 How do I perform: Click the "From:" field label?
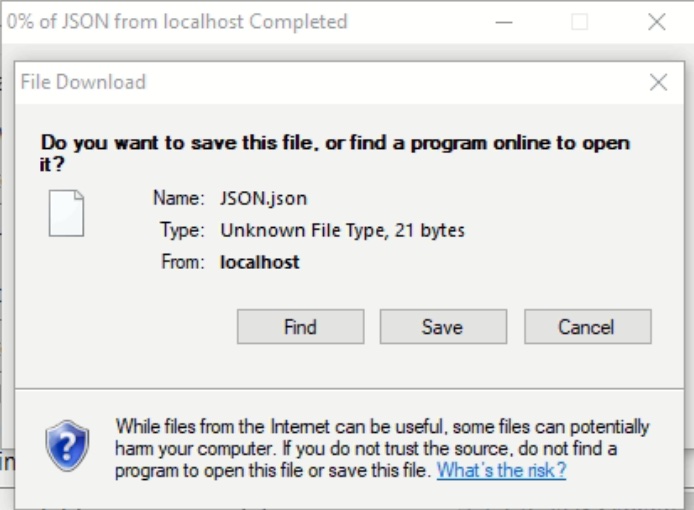pyautogui.click(x=183, y=262)
